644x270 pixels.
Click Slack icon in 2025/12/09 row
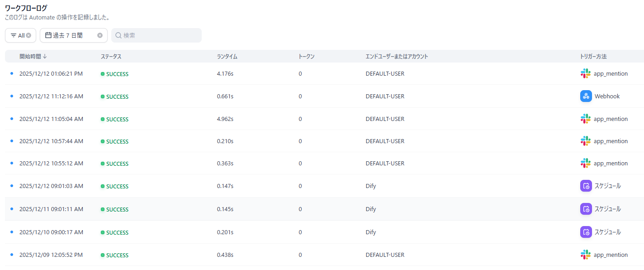coord(586,255)
